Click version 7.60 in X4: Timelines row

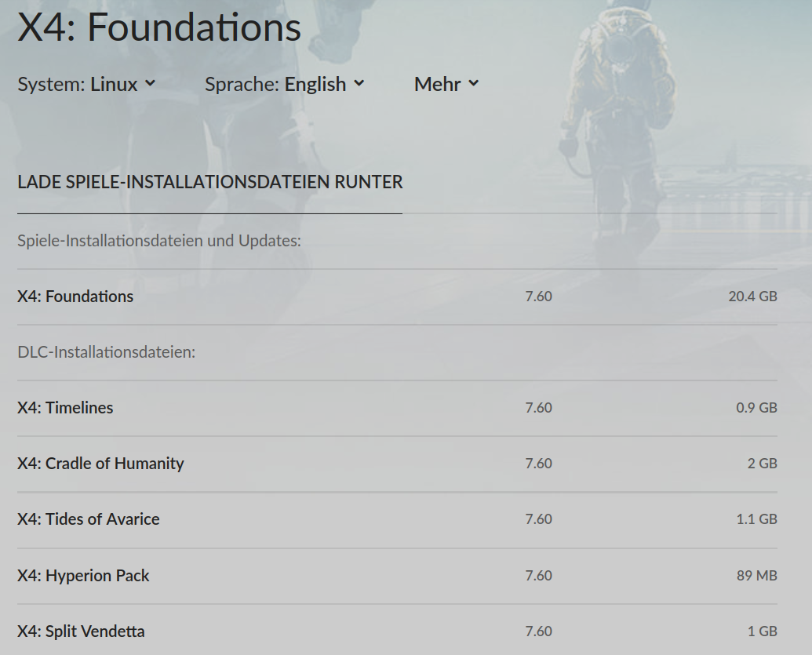(x=538, y=407)
